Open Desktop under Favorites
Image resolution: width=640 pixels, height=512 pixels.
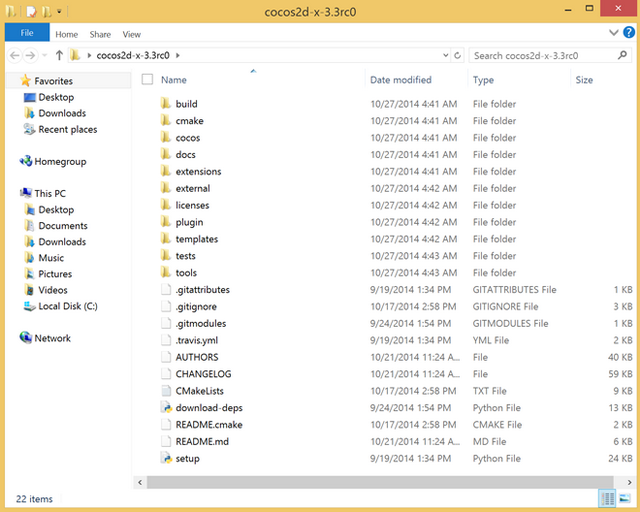tap(56, 97)
